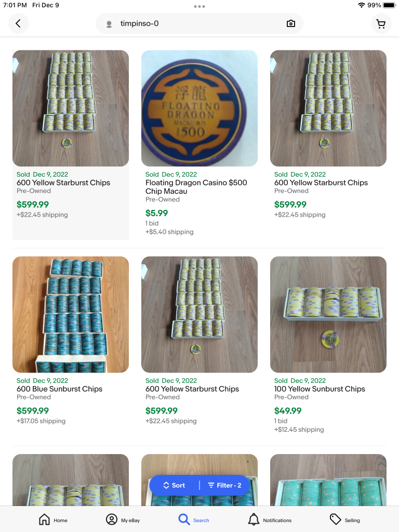Screen dimensions: 399x532
Task: Open the Selling tag icon
Action: (335, 519)
